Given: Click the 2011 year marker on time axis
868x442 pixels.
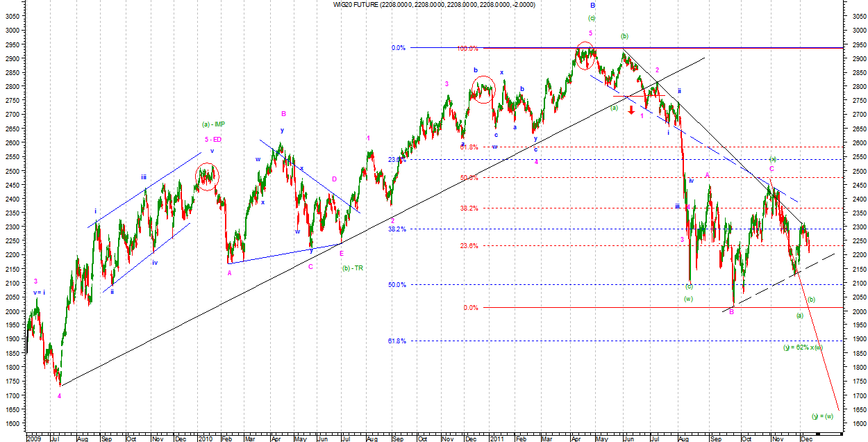Looking at the screenshot, I should pos(496,439).
